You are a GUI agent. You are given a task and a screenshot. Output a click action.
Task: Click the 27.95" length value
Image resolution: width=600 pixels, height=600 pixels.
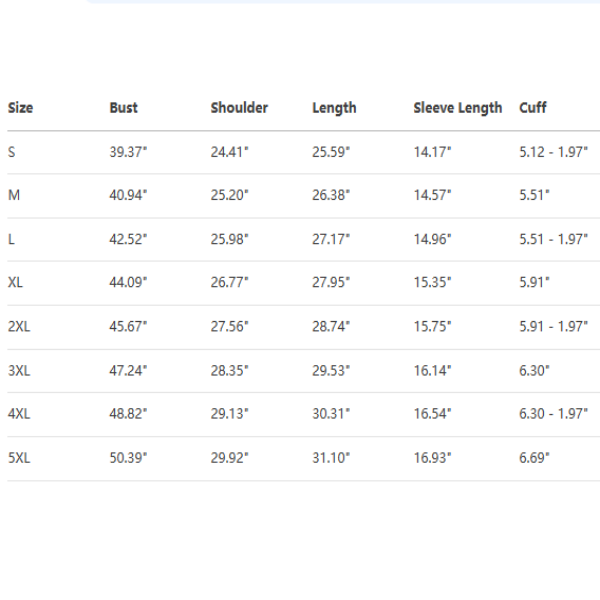pyautogui.click(x=331, y=283)
